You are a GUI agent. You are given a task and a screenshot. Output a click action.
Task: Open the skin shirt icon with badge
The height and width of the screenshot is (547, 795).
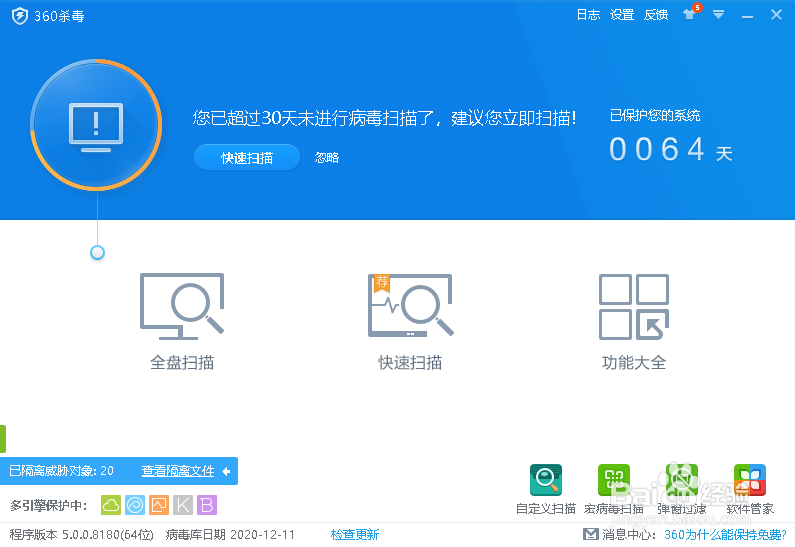tap(691, 13)
